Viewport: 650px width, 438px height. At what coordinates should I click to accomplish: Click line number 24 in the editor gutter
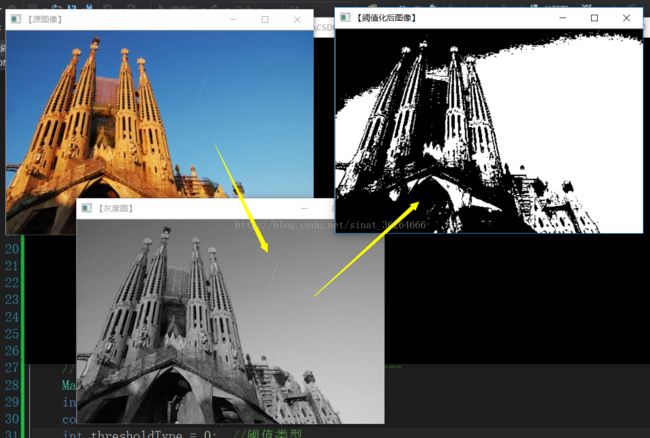pos(12,317)
